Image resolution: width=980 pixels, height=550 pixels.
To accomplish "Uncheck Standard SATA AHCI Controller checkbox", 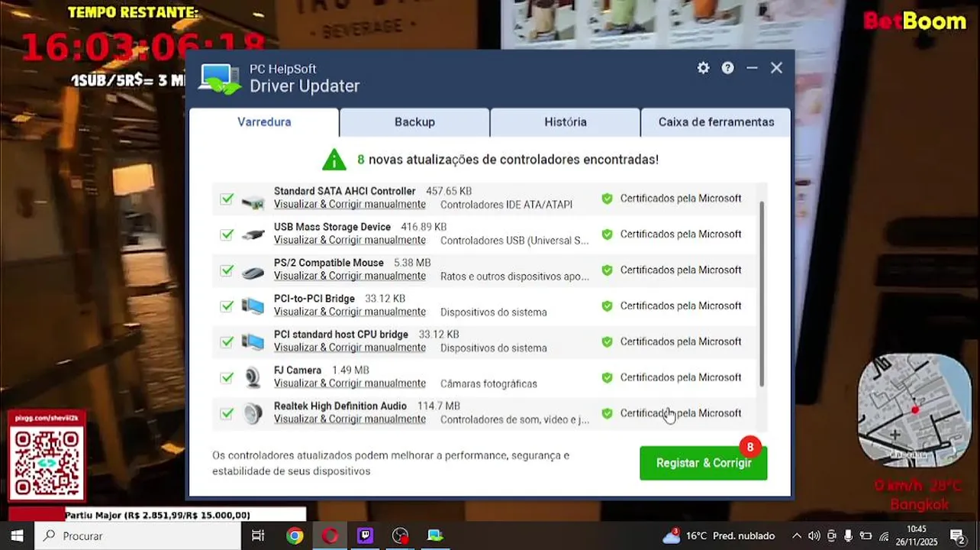I will [x=227, y=199].
